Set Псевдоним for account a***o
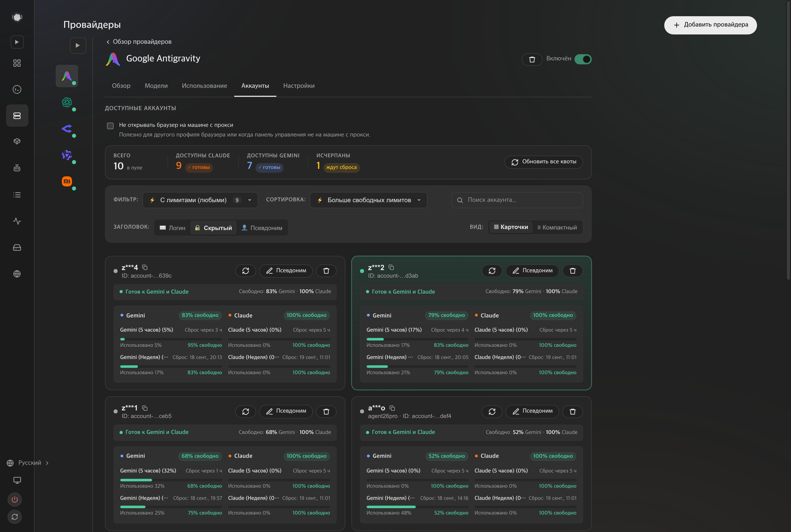 tap(532, 412)
